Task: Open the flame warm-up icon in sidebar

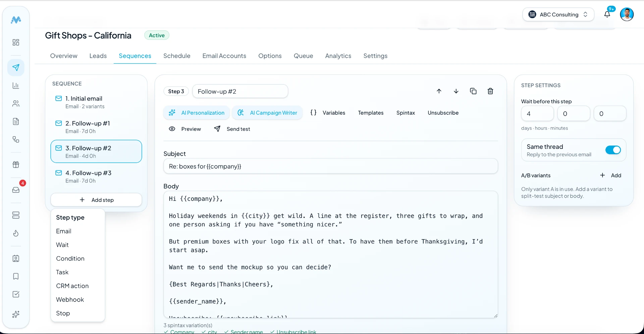Action: click(16, 233)
